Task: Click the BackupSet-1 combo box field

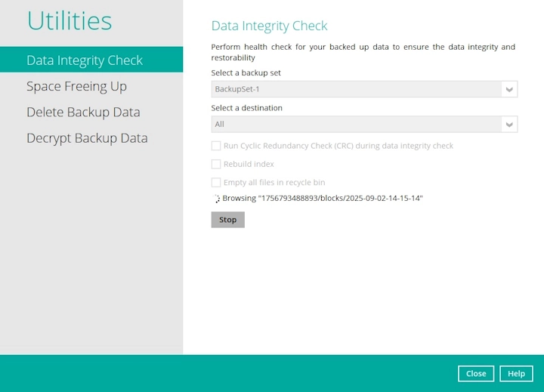Action: [x=355, y=90]
